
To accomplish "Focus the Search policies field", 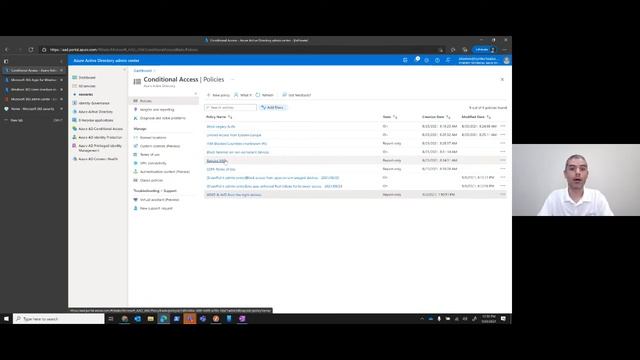I will click(x=231, y=107).
